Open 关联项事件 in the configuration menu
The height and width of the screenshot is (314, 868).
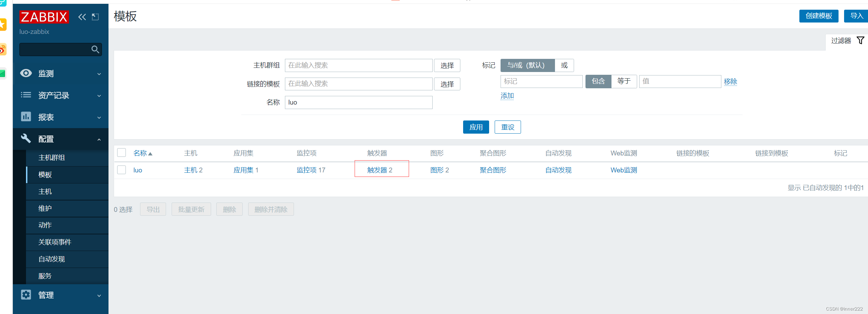click(67, 242)
